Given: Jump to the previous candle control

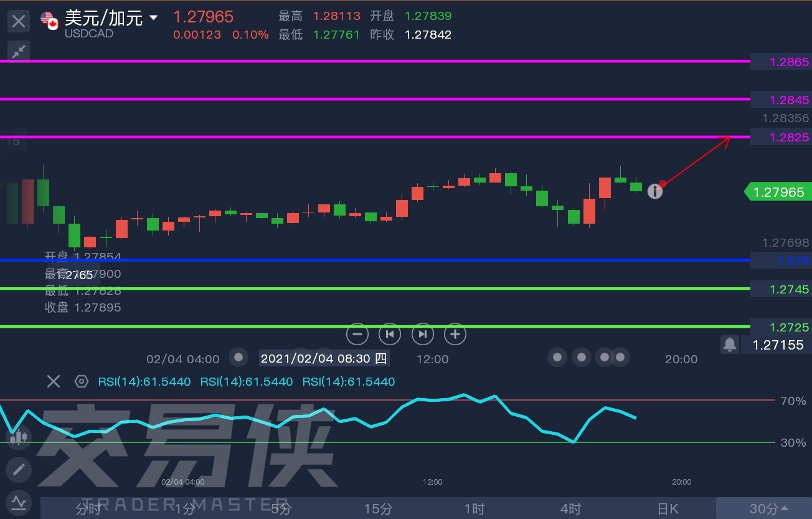Looking at the screenshot, I should 390,335.
